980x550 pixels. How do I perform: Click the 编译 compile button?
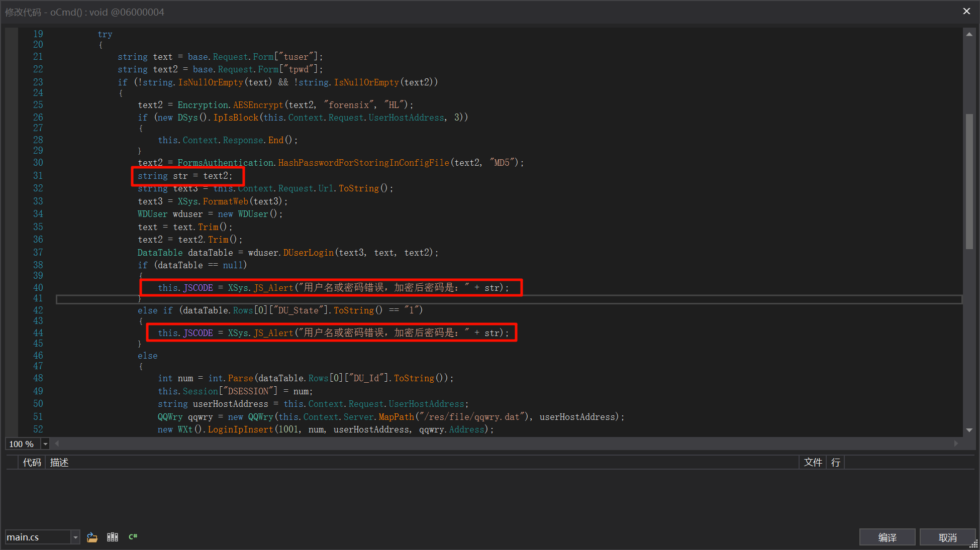pyautogui.click(x=887, y=537)
